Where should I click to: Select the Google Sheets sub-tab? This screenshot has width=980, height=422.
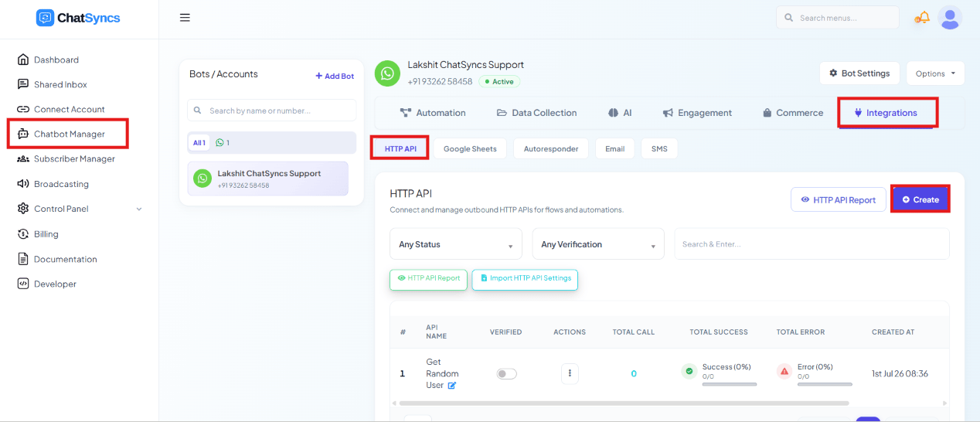point(470,148)
